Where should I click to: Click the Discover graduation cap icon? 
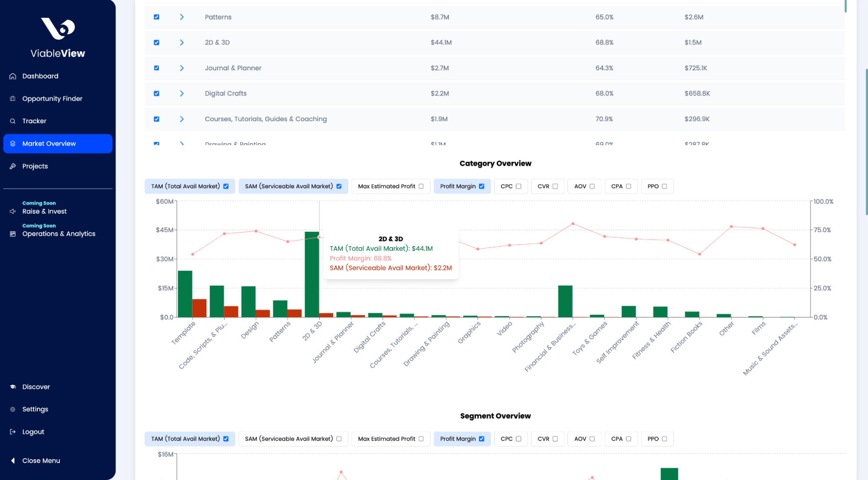coord(13,387)
